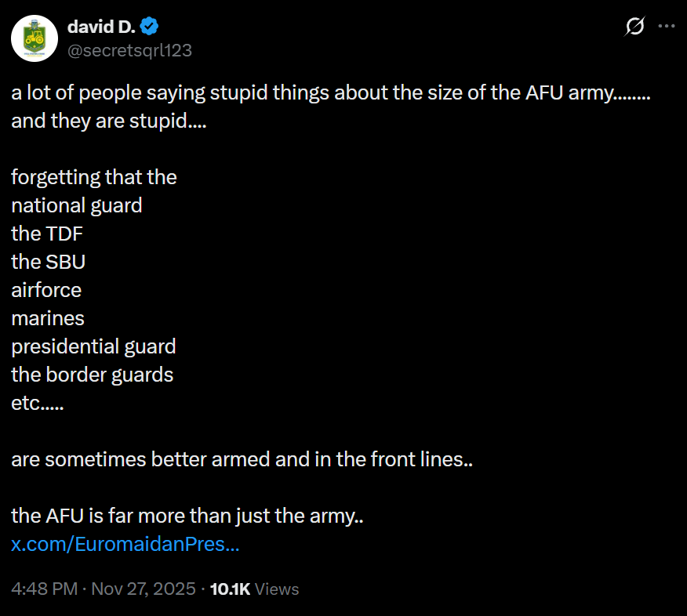Click the 10.1K Views count

pos(255,589)
